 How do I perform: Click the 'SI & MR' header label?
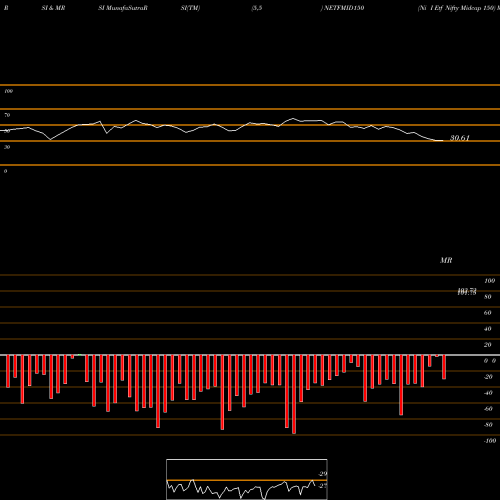(53, 8)
